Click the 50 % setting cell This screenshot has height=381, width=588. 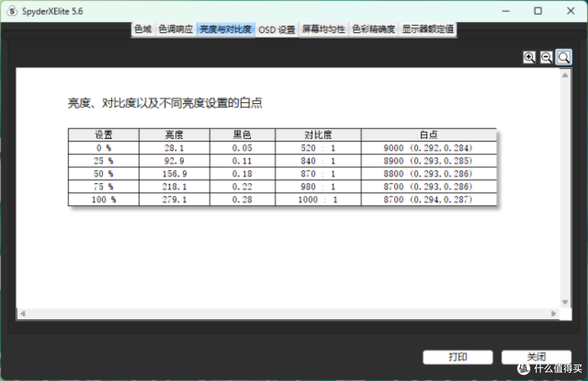click(x=103, y=174)
